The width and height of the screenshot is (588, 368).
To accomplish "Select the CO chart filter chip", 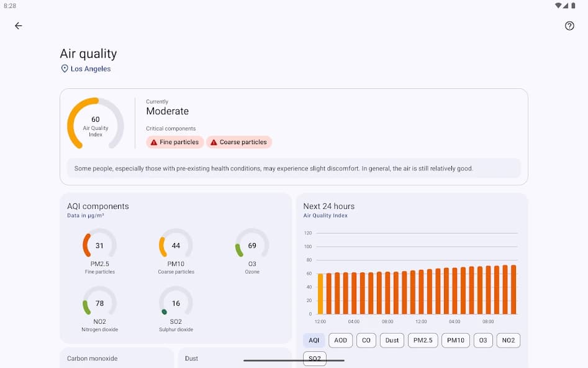I will click(x=366, y=340).
